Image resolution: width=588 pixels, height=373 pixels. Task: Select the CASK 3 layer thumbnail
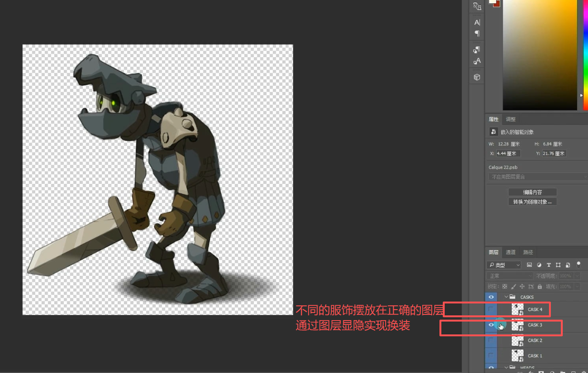pos(518,325)
